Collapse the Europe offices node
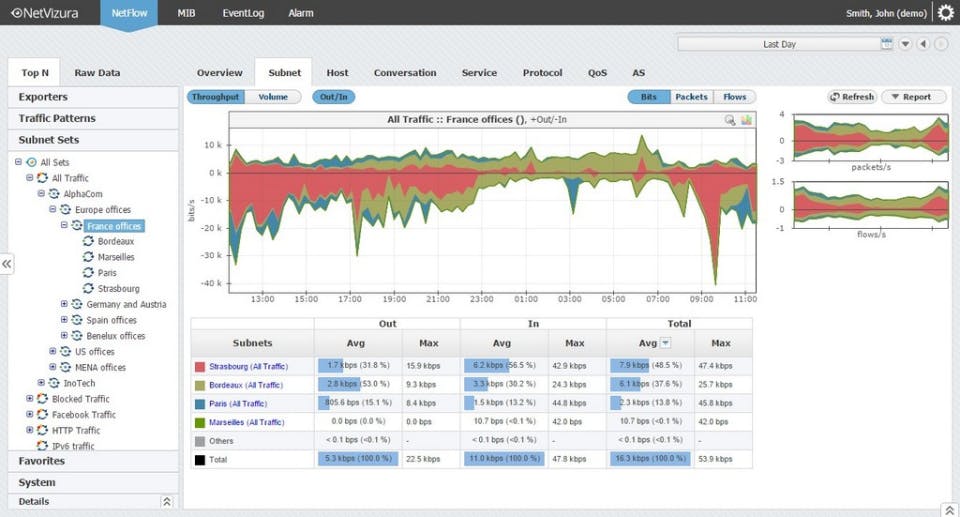This screenshot has height=517, width=960. [53, 209]
